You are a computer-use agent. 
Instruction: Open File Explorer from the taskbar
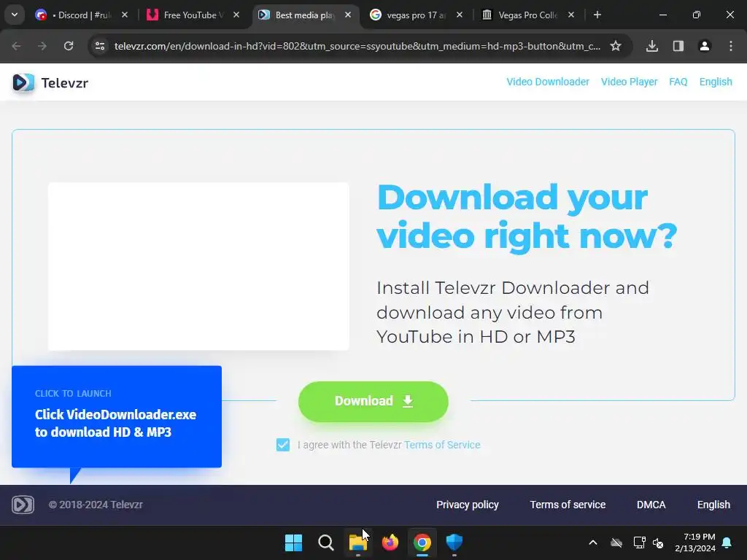(357, 542)
